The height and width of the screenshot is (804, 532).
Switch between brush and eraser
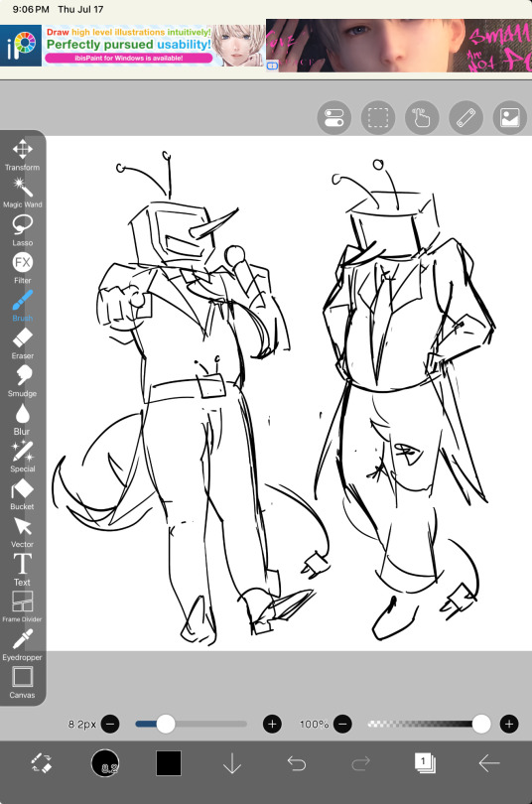pos(41,763)
